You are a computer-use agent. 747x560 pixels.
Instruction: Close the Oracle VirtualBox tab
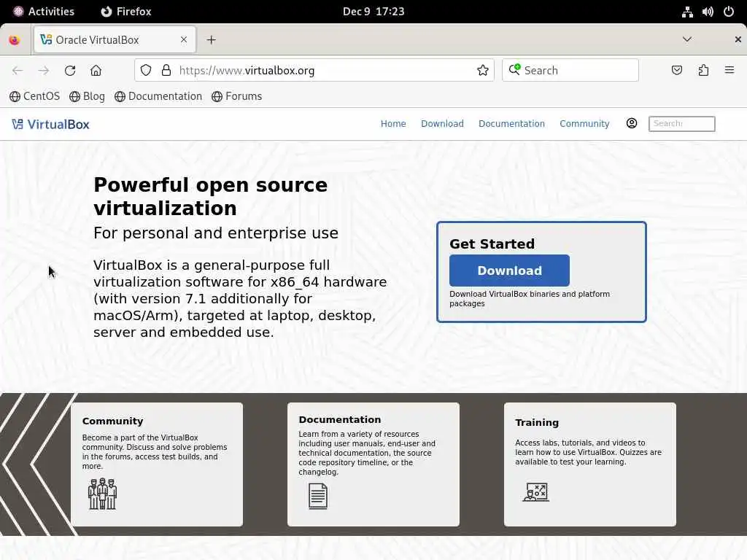(x=184, y=39)
